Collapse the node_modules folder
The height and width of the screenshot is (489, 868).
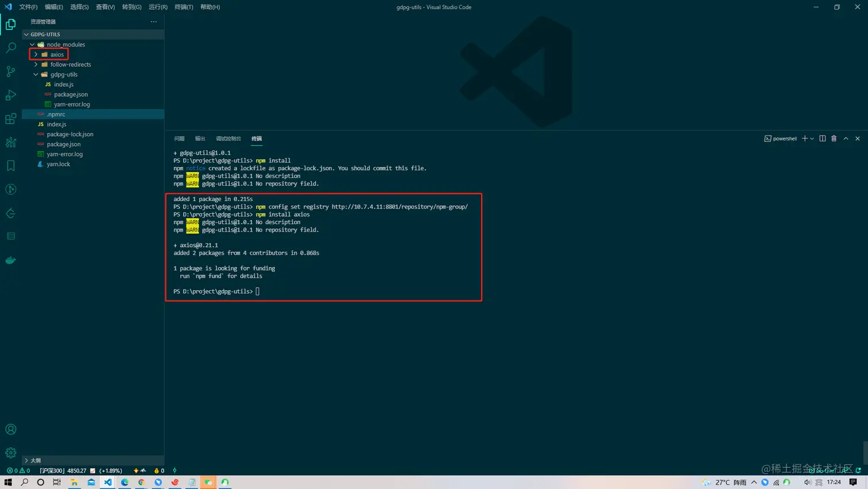click(x=32, y=44)
